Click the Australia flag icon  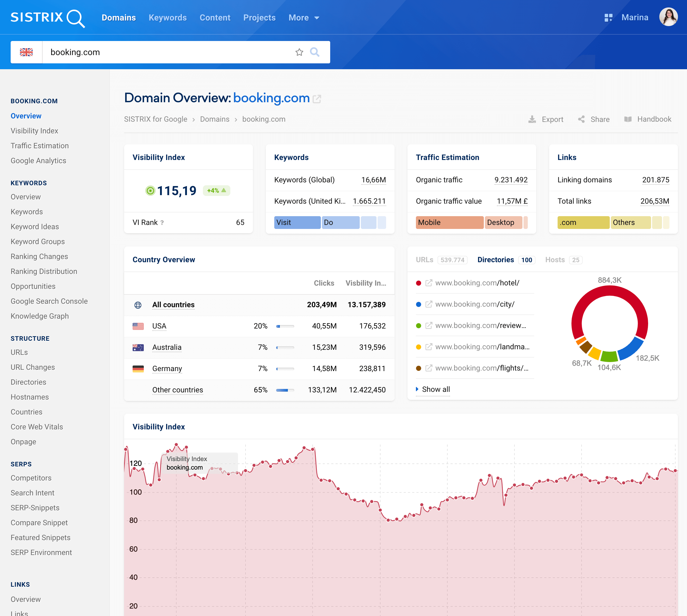(x=138, y=348)
